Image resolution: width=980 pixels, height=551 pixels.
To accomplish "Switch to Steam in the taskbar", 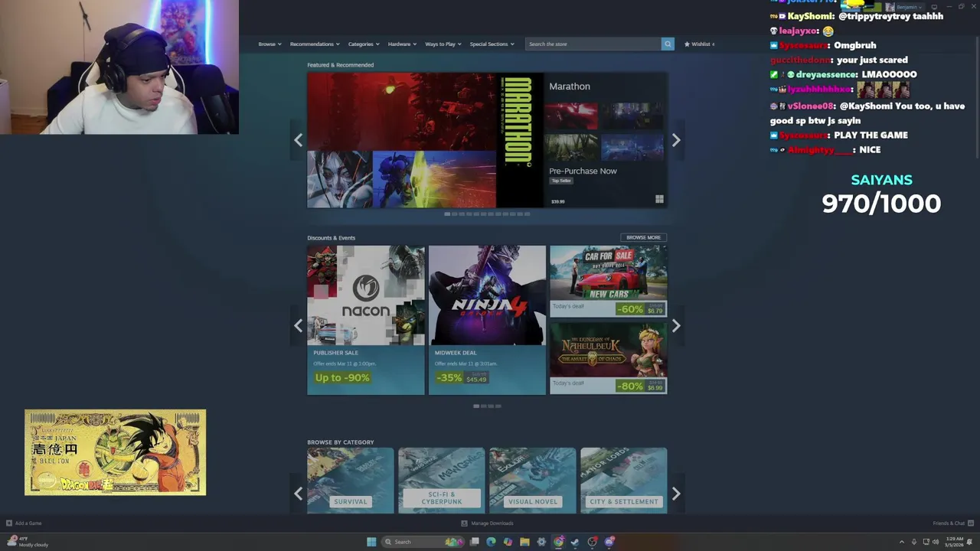I will [x=575, y=542].
